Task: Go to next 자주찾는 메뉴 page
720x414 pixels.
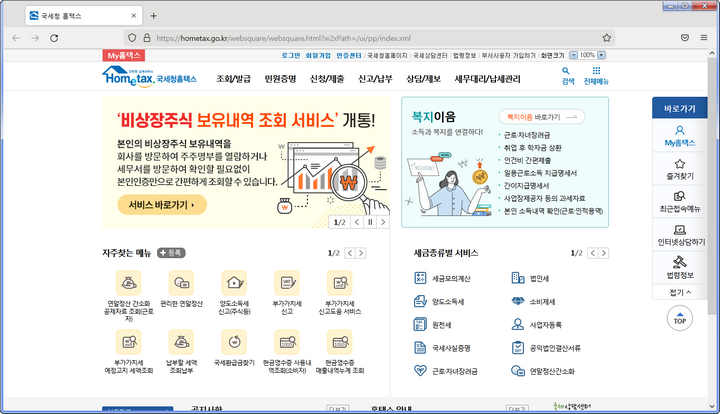Action: coord(361,253)
